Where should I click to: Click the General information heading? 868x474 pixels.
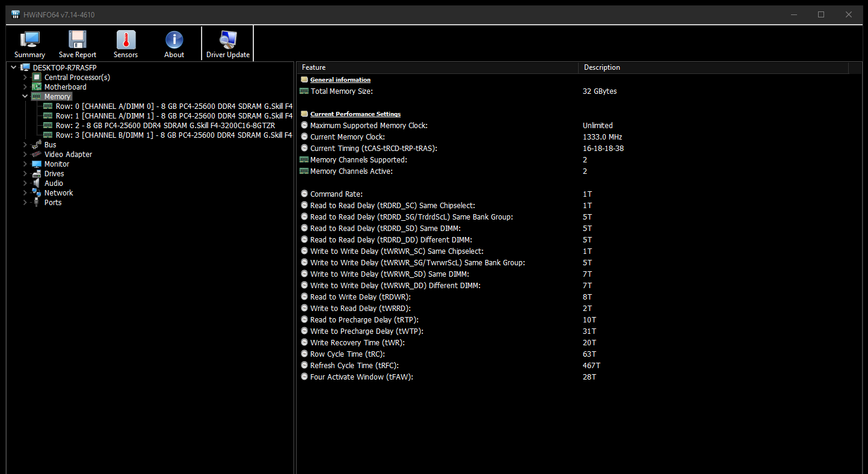click(x=340, y=79)
